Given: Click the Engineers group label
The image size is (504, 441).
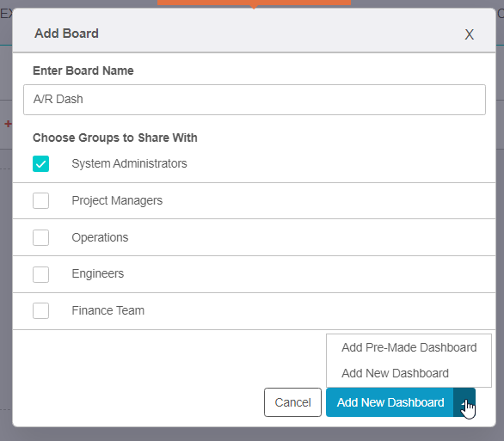Looking at the screenshot, I should tap(98, 273).
